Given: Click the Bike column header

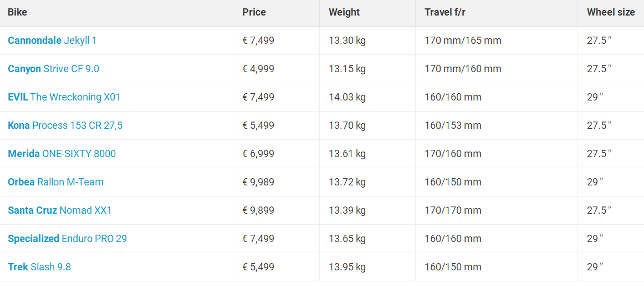Looking at the screenshot, I should click(17, 12).
